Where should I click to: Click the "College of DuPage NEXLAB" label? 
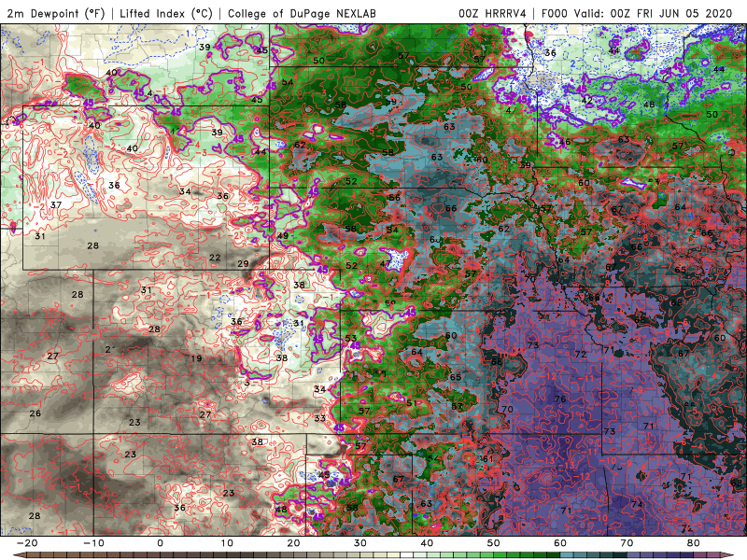click(302, 14)
